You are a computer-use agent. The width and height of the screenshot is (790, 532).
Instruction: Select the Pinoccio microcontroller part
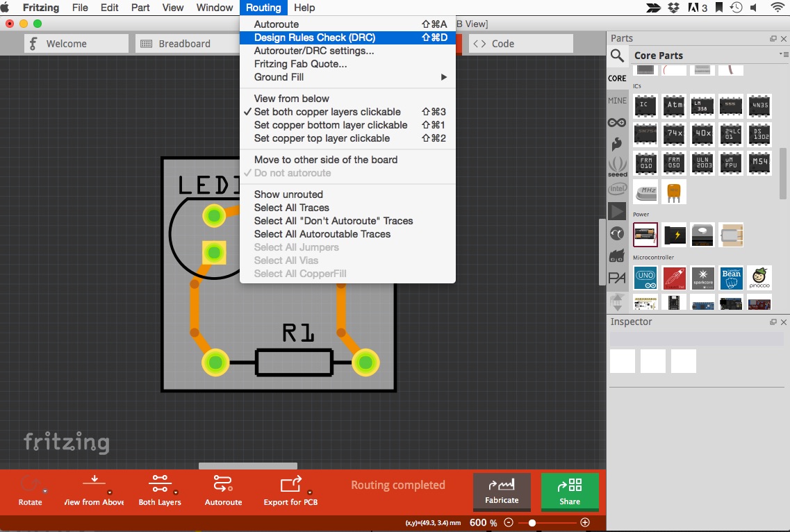point(759,278)
